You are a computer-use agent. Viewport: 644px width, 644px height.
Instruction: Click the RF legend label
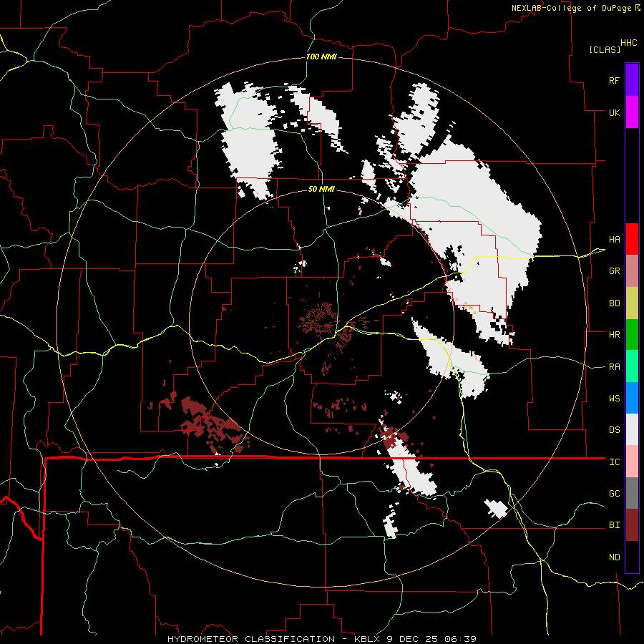pyautogui.click(x=614, y=80)
